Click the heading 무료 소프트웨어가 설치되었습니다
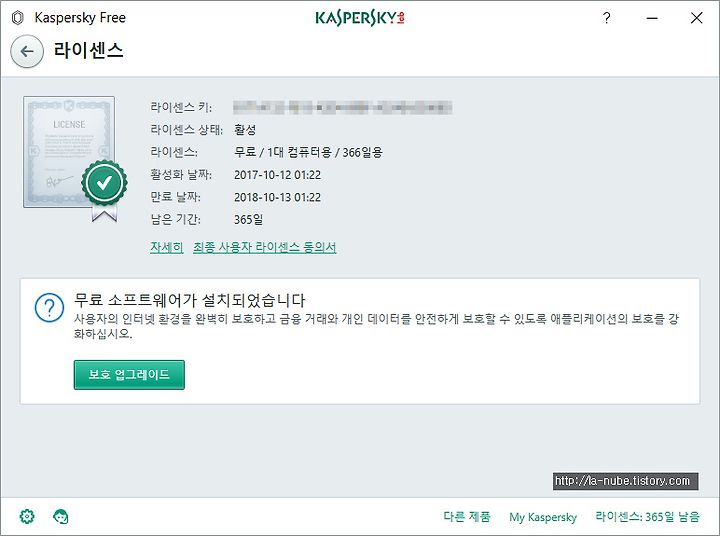Screen dimensions: 720x536 point(190,300)
